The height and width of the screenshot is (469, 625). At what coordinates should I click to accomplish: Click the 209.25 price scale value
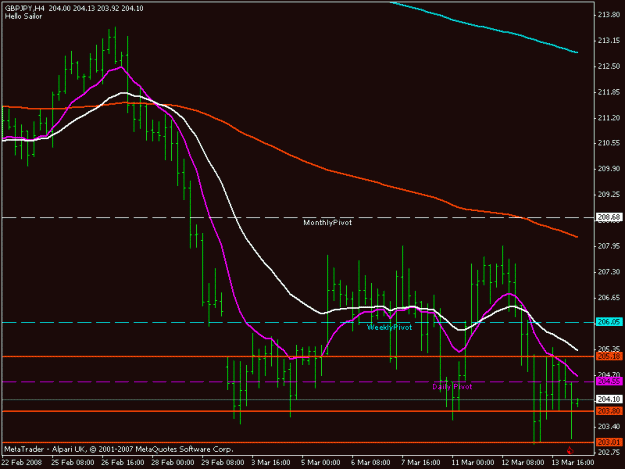click(x=609, y=194)
